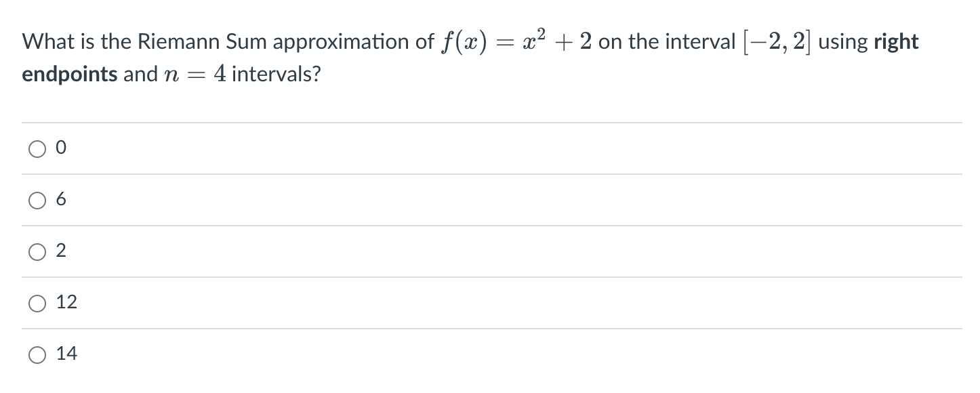Click the label text for option 14

tap(66, 354)
